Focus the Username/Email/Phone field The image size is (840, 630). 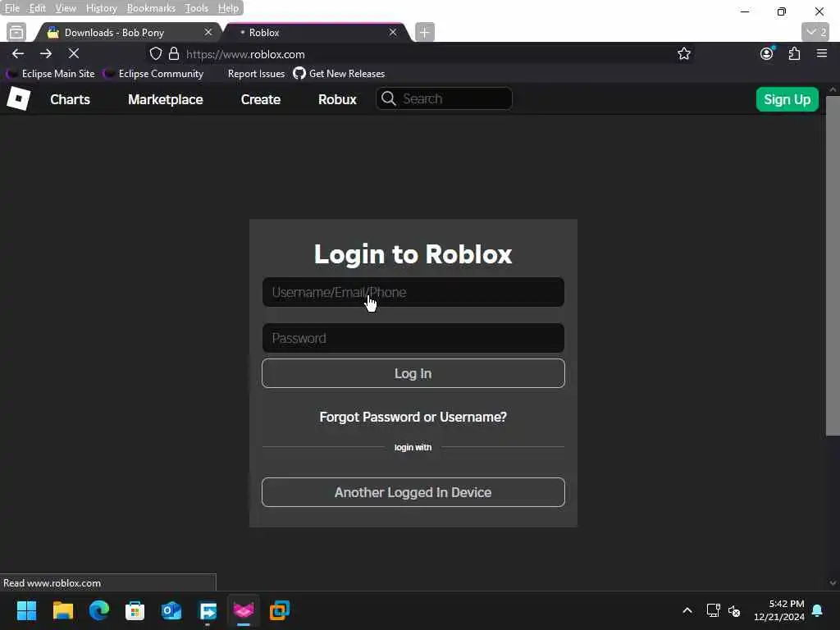pyautogui.click(x=413, y=292)
